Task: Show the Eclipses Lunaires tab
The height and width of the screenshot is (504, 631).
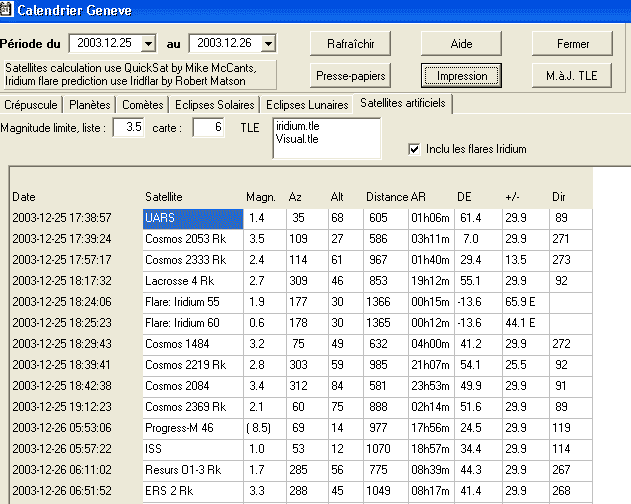Action: click(x=307, y=105)
